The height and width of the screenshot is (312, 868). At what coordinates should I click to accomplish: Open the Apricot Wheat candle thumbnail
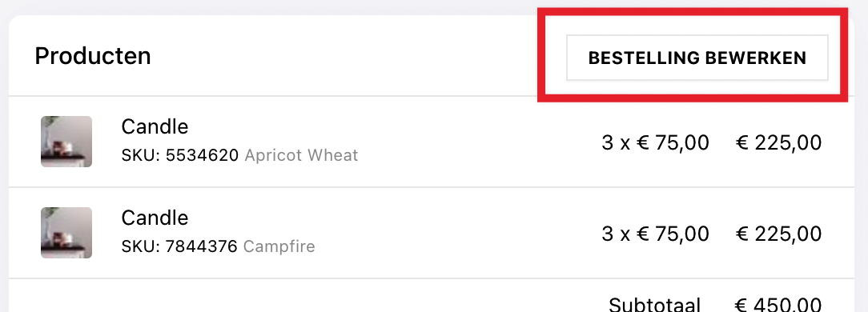[x=66, y=142]
